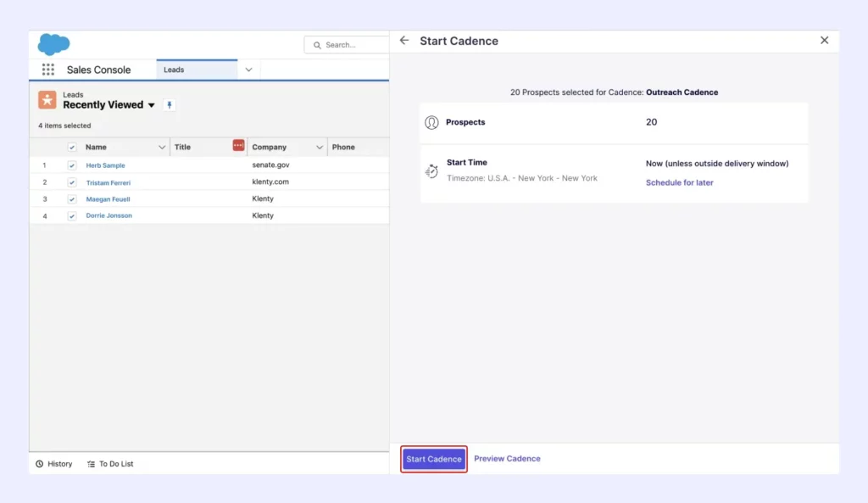Open the Recently Viewed list view dropdown
Viewport: 868px width, 503px height.
point(151,105)
